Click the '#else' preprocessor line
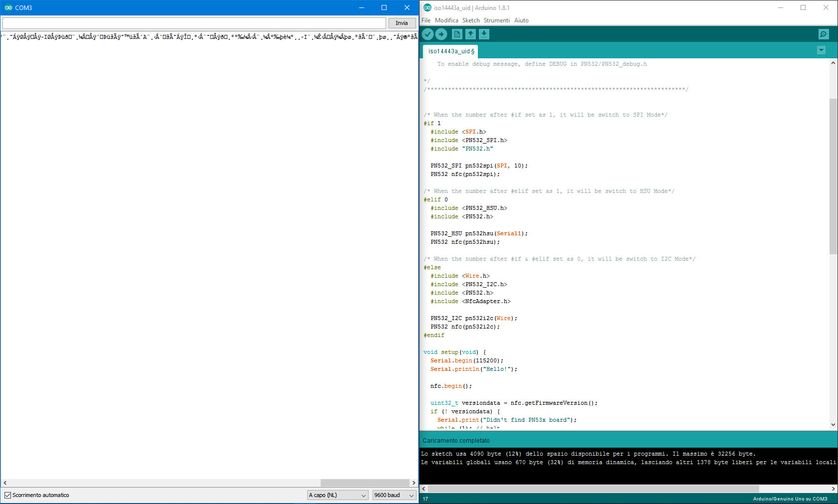 (432, 267)
